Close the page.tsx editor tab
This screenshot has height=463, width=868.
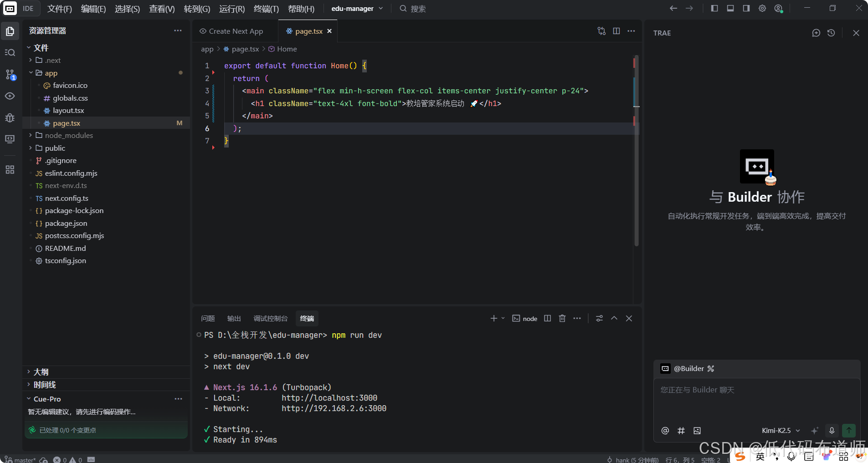(x=329, y=31)
